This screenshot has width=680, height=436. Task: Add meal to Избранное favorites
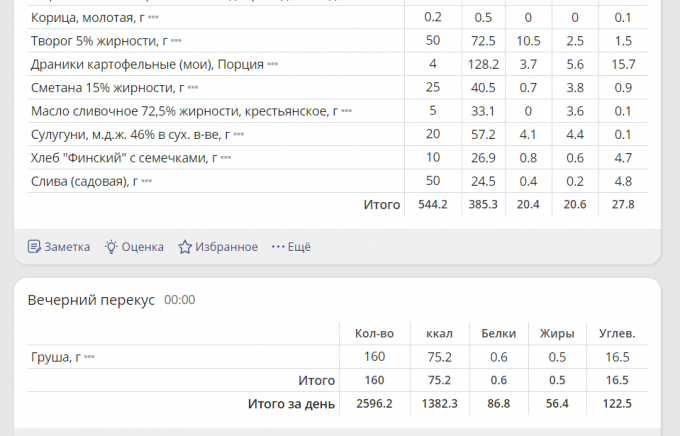(218, 247)
